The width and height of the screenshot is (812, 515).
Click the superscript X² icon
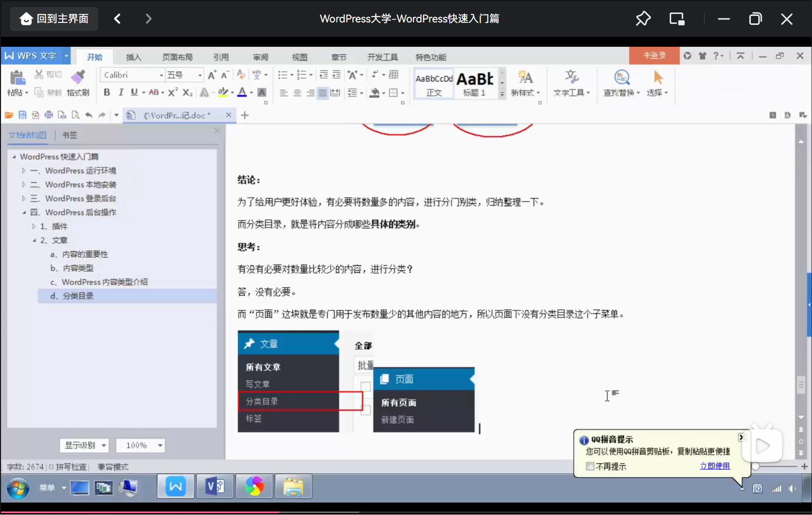point(173,93)
